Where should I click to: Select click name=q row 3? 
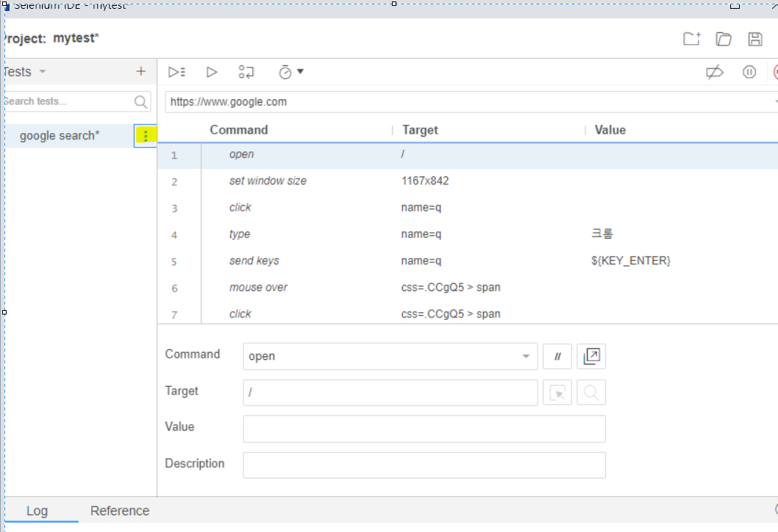pos(468,208)
